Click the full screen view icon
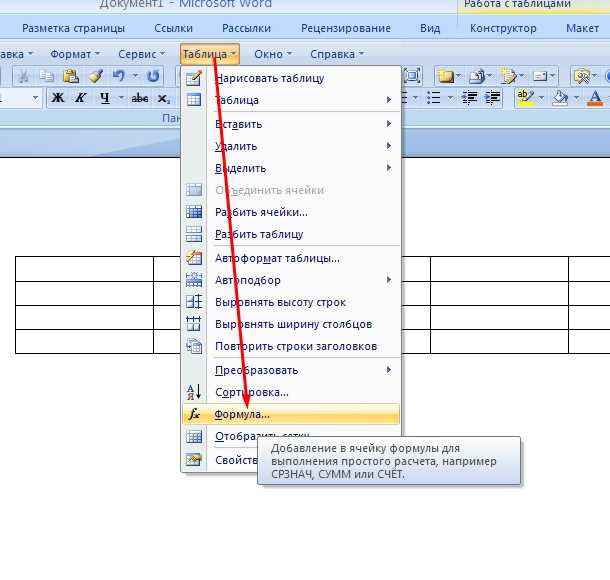Viewport: 610px width, 580px height. click(412, 75)
